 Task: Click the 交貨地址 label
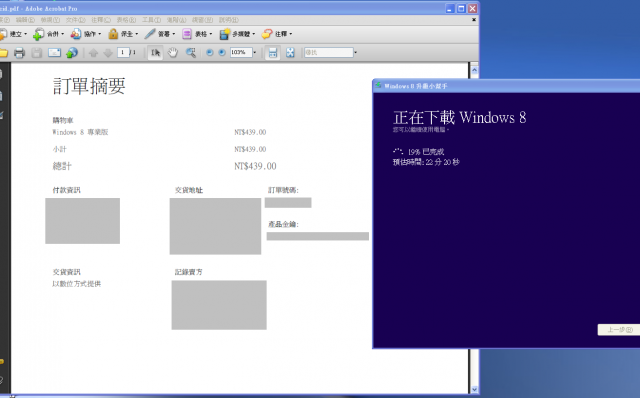click(189, 190)
